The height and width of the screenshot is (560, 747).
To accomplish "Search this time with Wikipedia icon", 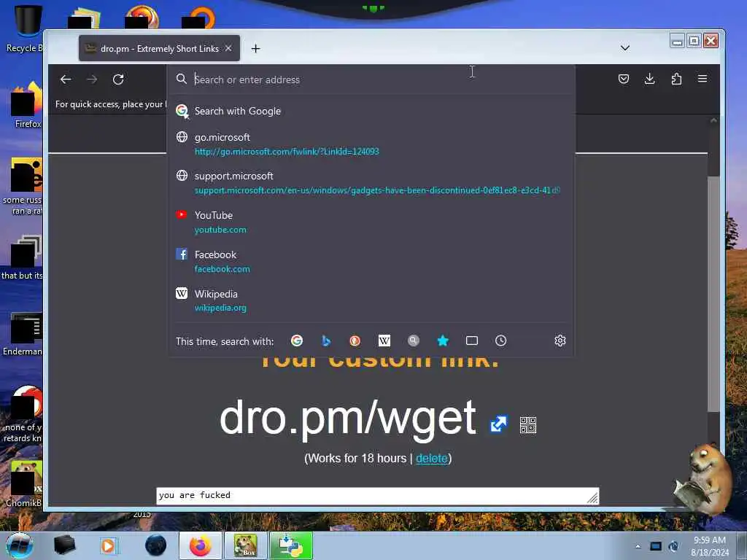I will click(384, 341).
